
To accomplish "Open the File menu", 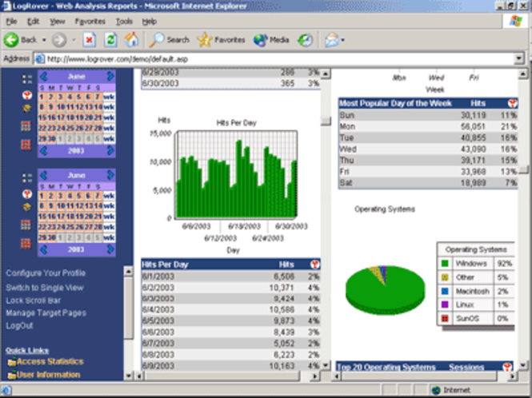I will (x=11, y=22).
